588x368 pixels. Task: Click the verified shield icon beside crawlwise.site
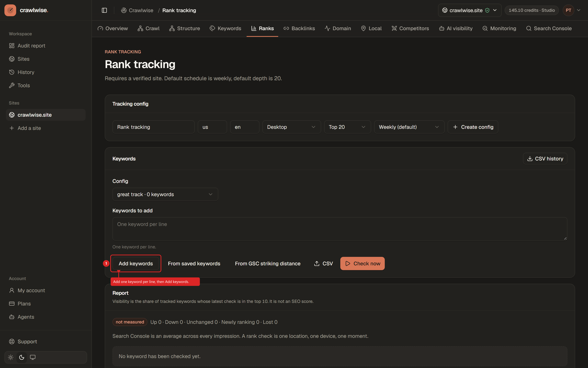(x=487, y=10)
